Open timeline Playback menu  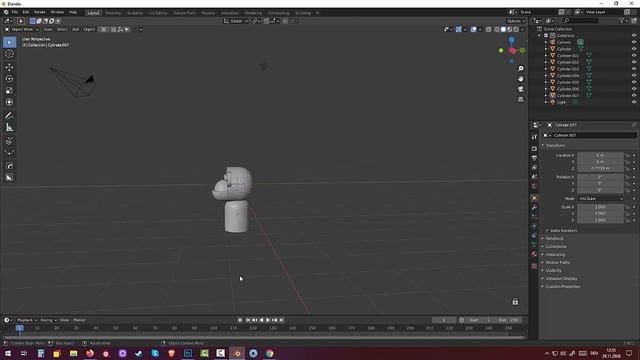click(x=27, y=320)
